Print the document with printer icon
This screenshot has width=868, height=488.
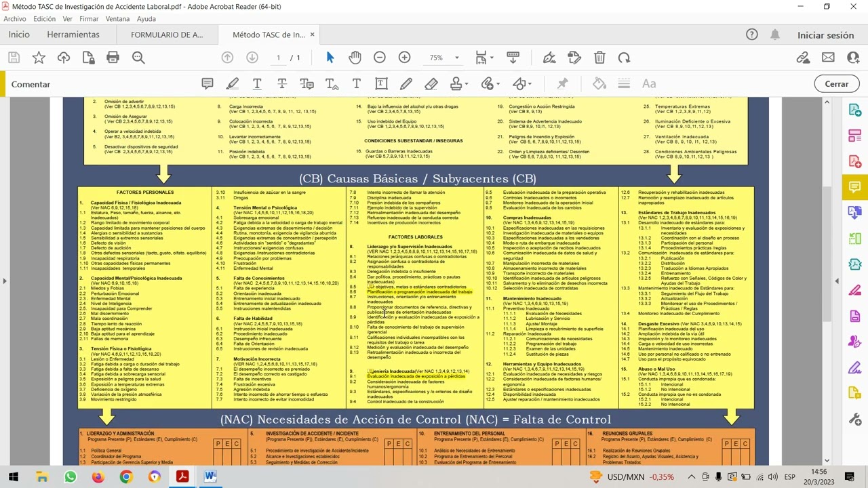click(x=113, y=58)
